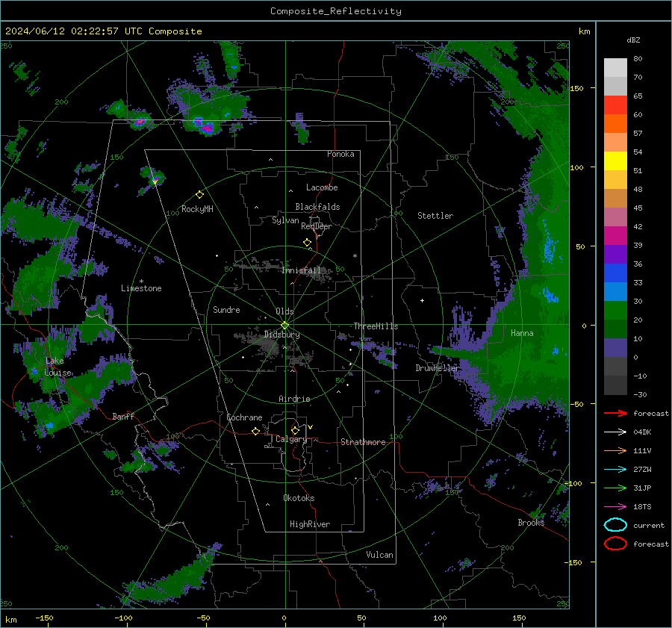The height and width of the screenshot is (628, 672).
Task: Click the Banff town label
Action: tap(123, 417)
